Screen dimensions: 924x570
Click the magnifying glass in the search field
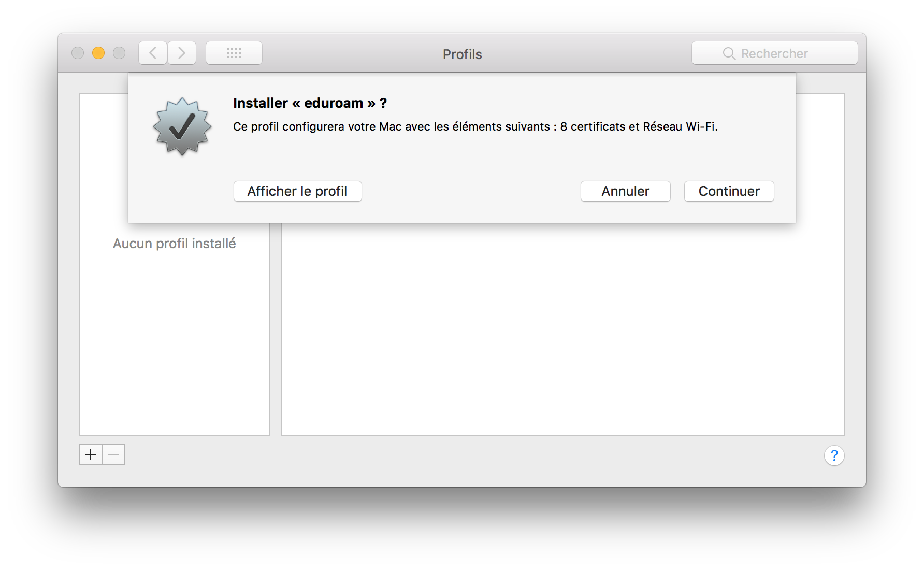point(729,53)
